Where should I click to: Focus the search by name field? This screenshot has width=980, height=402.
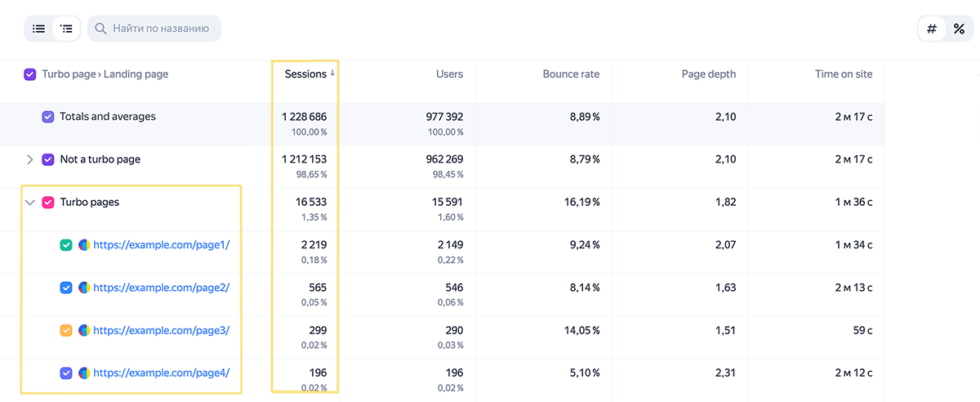[154, 29]
